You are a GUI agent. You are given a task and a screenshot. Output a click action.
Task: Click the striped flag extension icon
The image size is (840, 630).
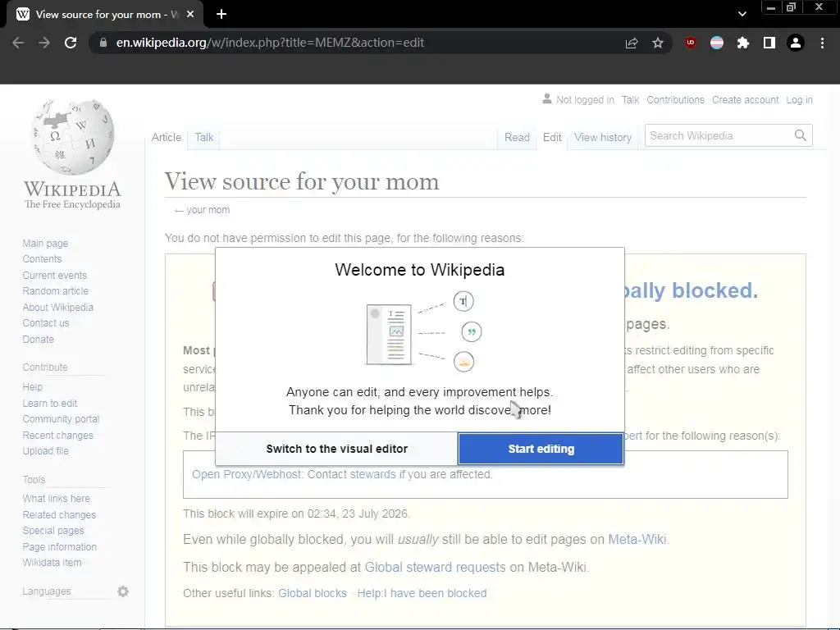[x=717, y=43]
